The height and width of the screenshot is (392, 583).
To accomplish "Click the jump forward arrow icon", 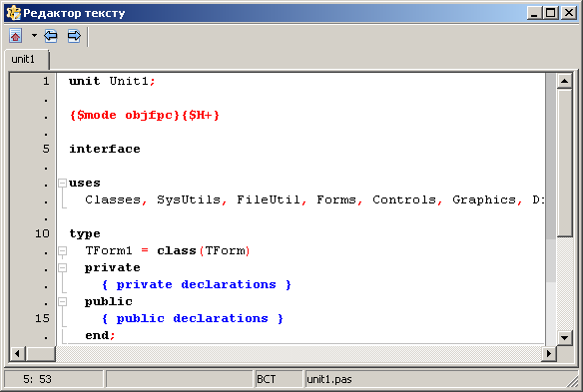I will point(74,36).
